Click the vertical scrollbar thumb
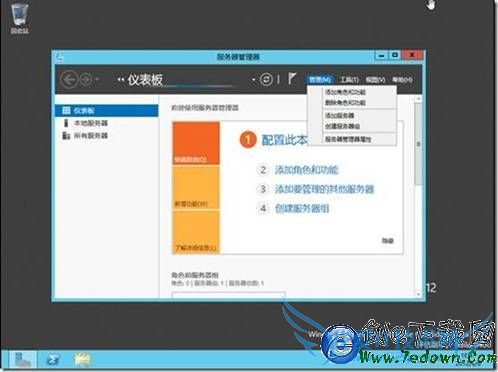Viewport: 498px width, 372px height. tap(418, 144)
